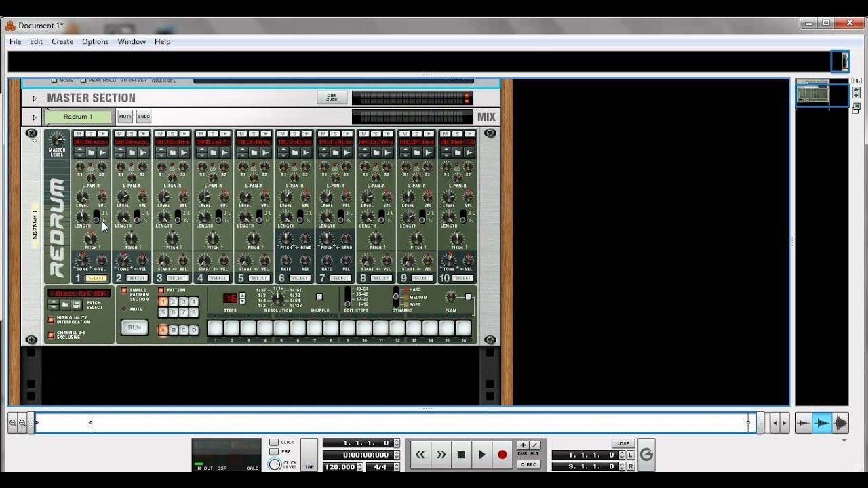The image size is (868, 488).
Task: Click the highlighted middle waveform view icon
Action: [x=822, y=423]
